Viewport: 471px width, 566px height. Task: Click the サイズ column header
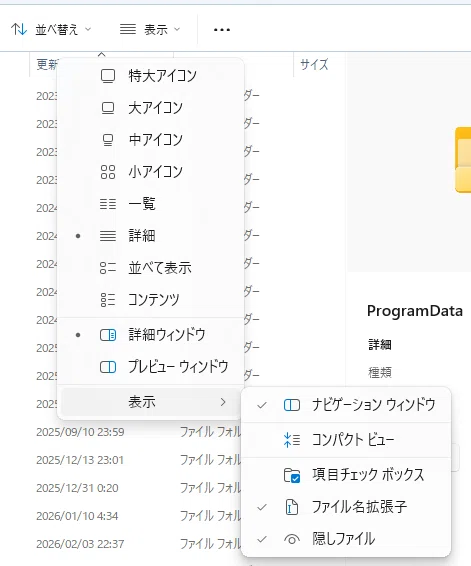coord(314,65)
